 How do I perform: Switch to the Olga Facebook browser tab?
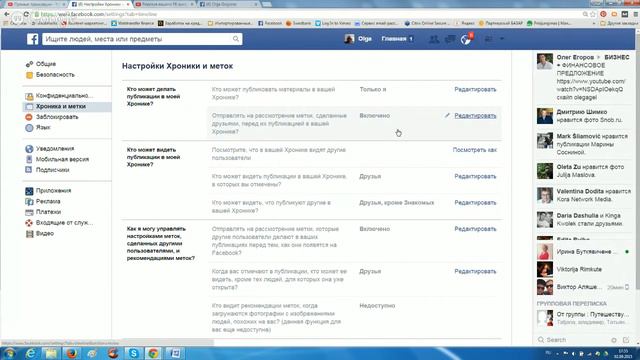(228, 4)
